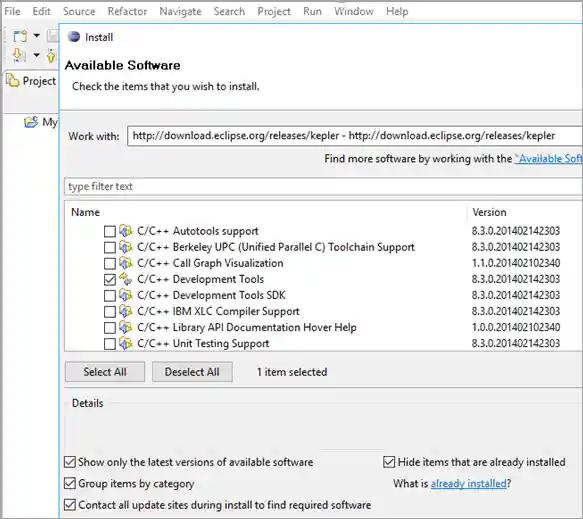The height and width of the screenshot is (519, 583).
Task: Check the Library API Documentation Hover Help checkbox
Action: click(x=110, y=328)
